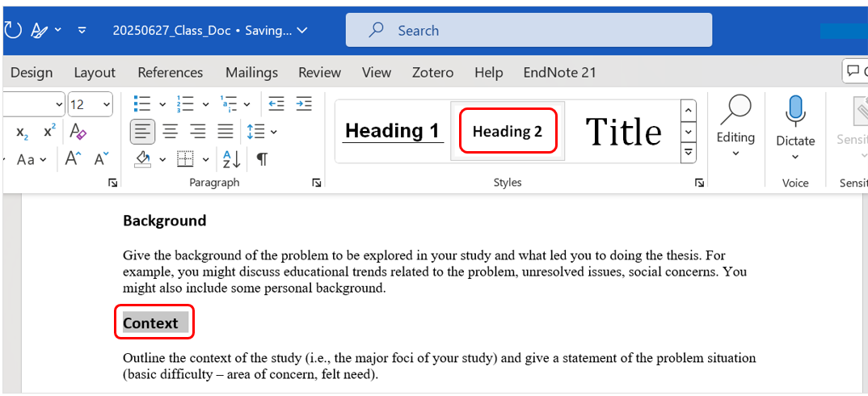The height and width of the screenshot is (396, 868).
Task: Click in the Search box
Action: pyautogui.click(x=529, y=31)
